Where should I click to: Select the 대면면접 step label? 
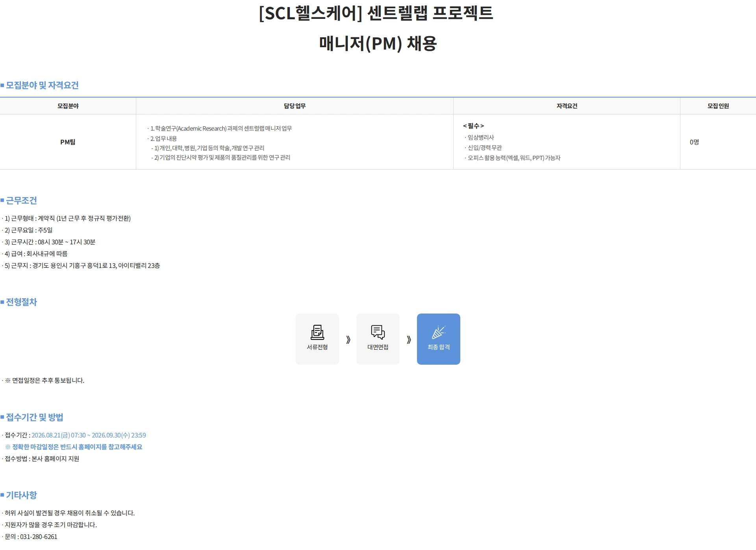pos(378,347)
